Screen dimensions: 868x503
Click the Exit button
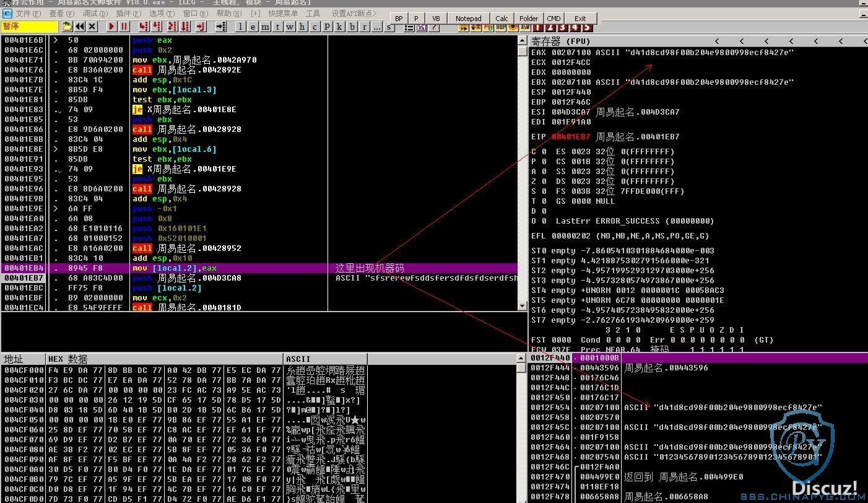[580, 19]
